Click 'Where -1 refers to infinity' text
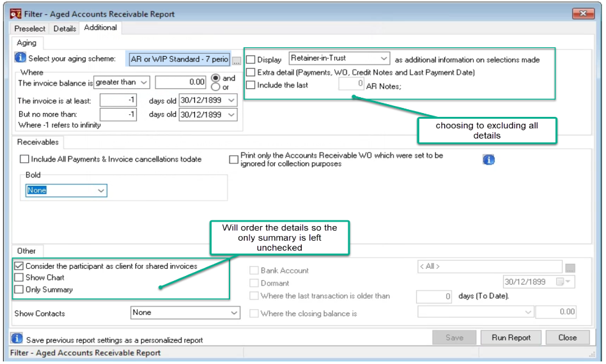The height and width of the screenshot is (364, 606). coord(59,125)
